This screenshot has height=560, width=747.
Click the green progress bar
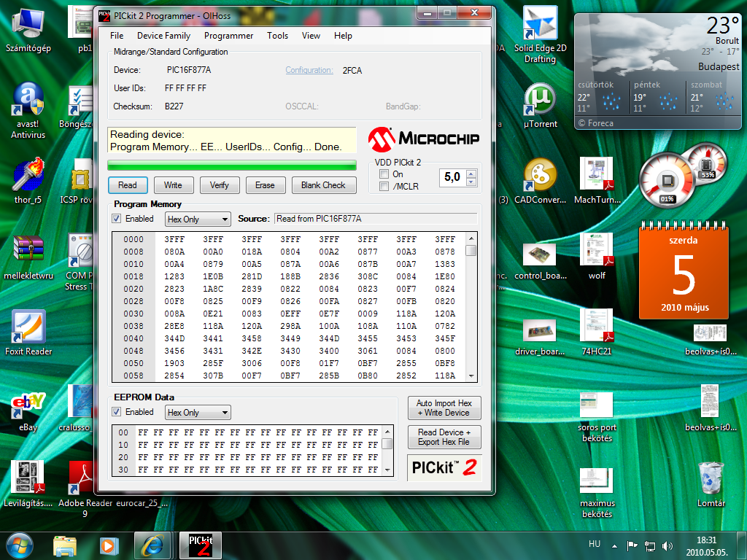(x=231, y=166)
